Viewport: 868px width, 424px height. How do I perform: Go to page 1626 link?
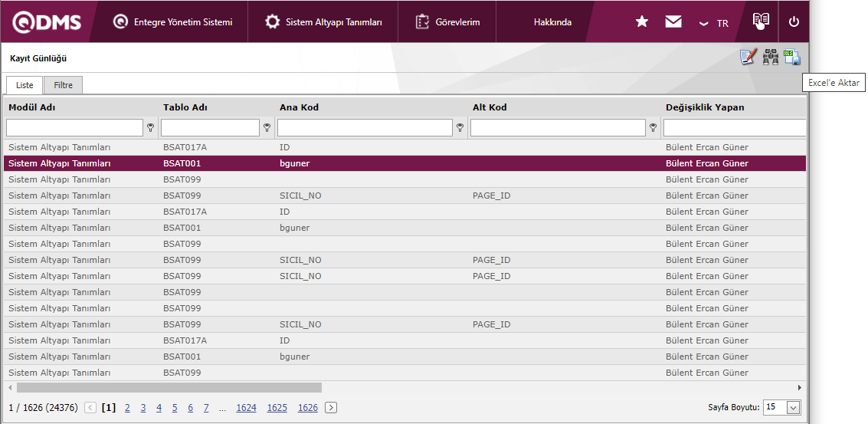(x=307, y=408)
